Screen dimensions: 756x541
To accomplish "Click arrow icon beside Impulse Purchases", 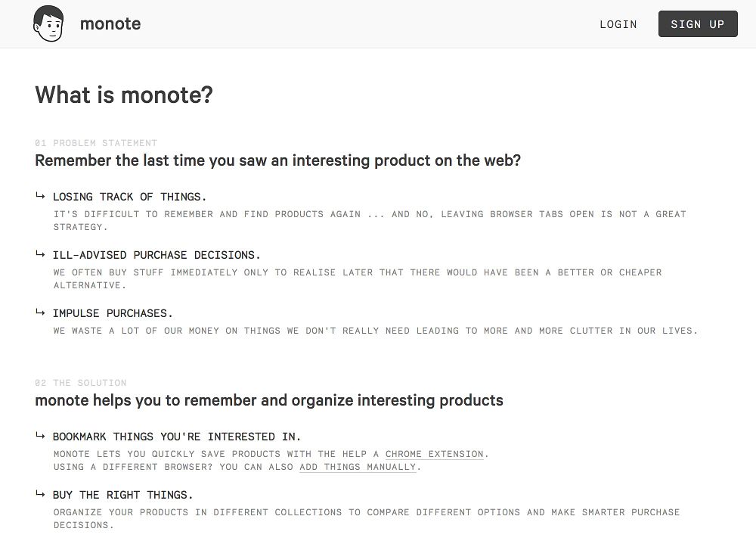I will click(40, 312).
